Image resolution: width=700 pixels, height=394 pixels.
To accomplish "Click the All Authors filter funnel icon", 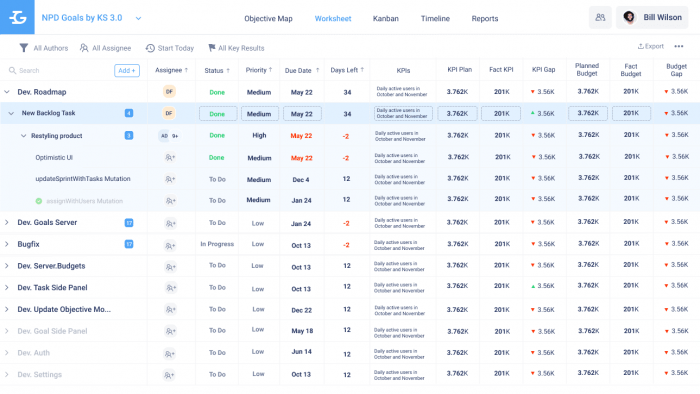I will click(x=24, y=48).
